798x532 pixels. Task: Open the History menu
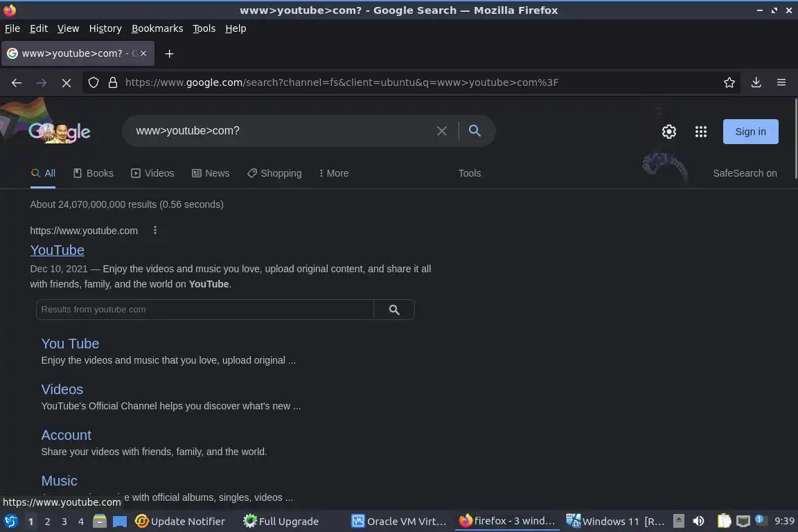[x=105, y=28]
